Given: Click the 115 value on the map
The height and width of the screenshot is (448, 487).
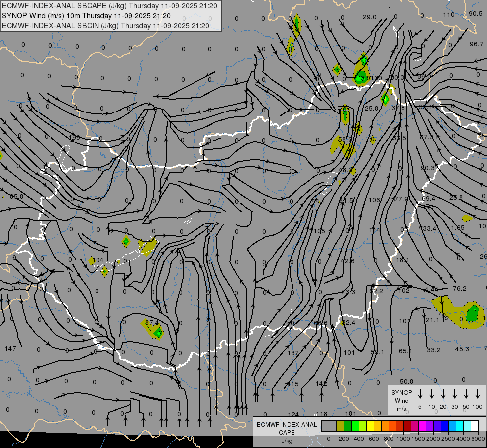Looking at the screenshot, I should coord(293,384).
